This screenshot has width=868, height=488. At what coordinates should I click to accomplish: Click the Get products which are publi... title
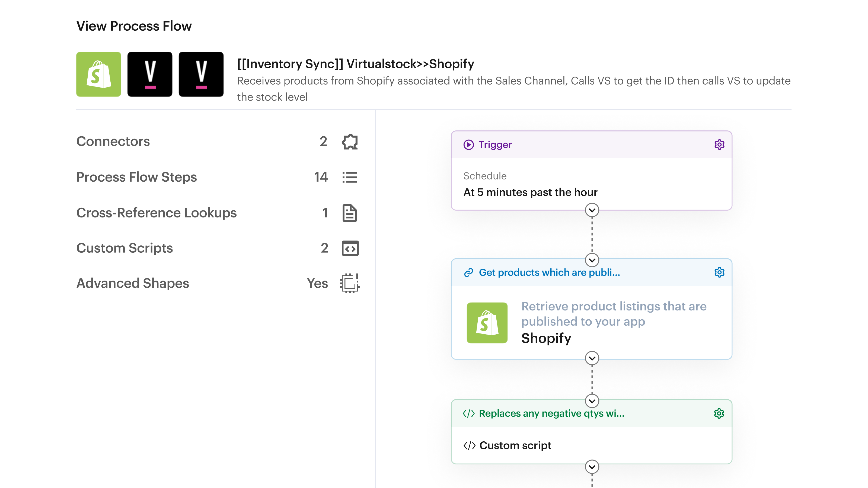coord(549,272)
